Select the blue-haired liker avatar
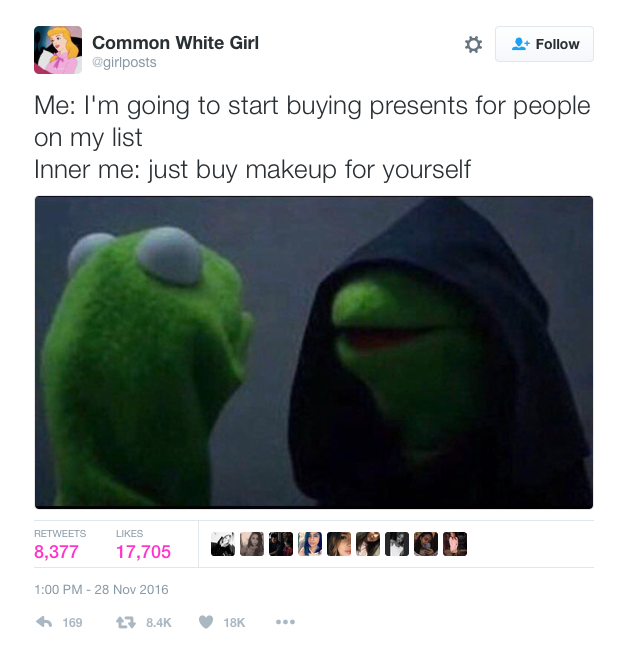The image size is (629, 657). [310, 544]
